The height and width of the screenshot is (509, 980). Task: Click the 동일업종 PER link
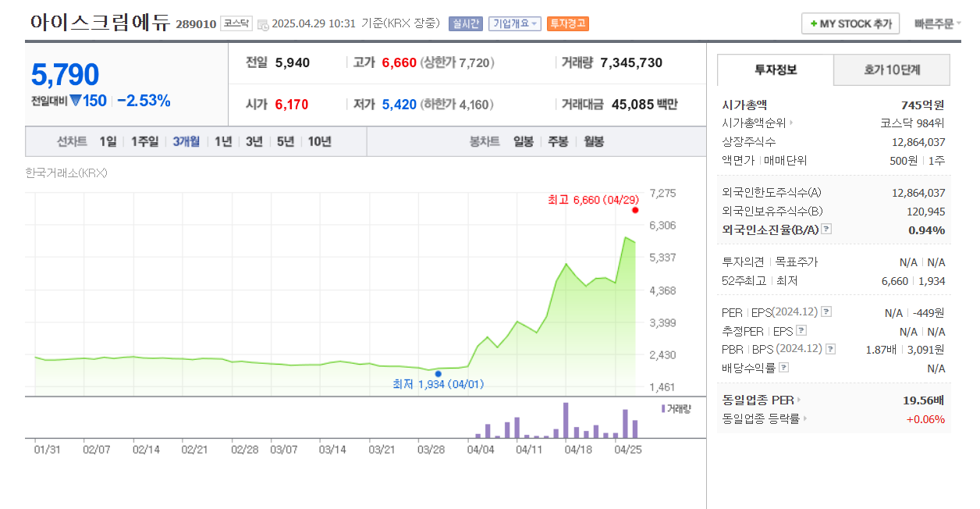(758, 400)
